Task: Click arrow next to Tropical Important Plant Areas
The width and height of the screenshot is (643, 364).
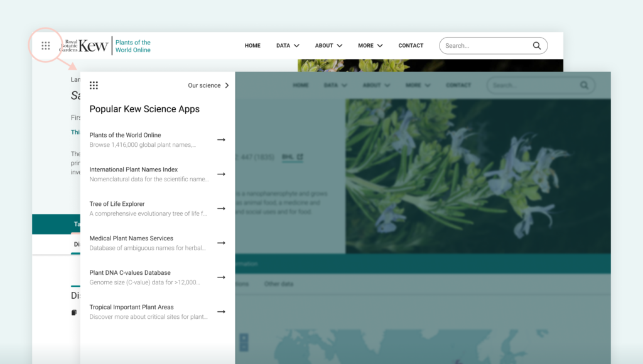Action: coord(221,312)
